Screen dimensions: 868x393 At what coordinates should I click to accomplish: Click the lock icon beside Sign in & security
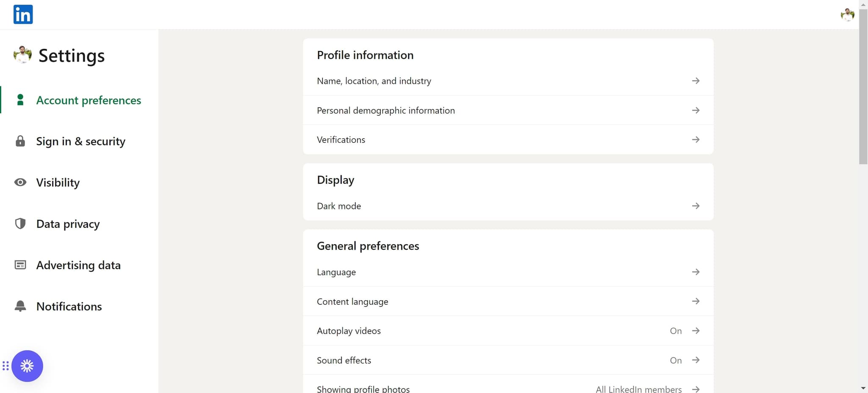(19, 141)
